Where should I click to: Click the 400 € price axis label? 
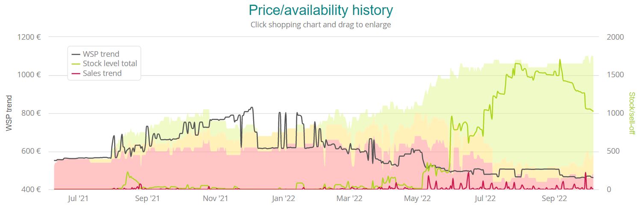coord(31,190)
